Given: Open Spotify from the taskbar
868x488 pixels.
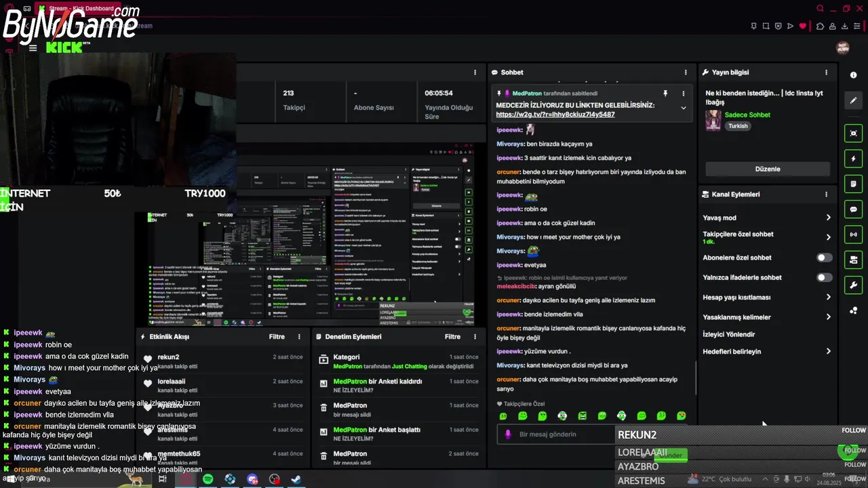Looking at the screenshot, I should (208, 479).
